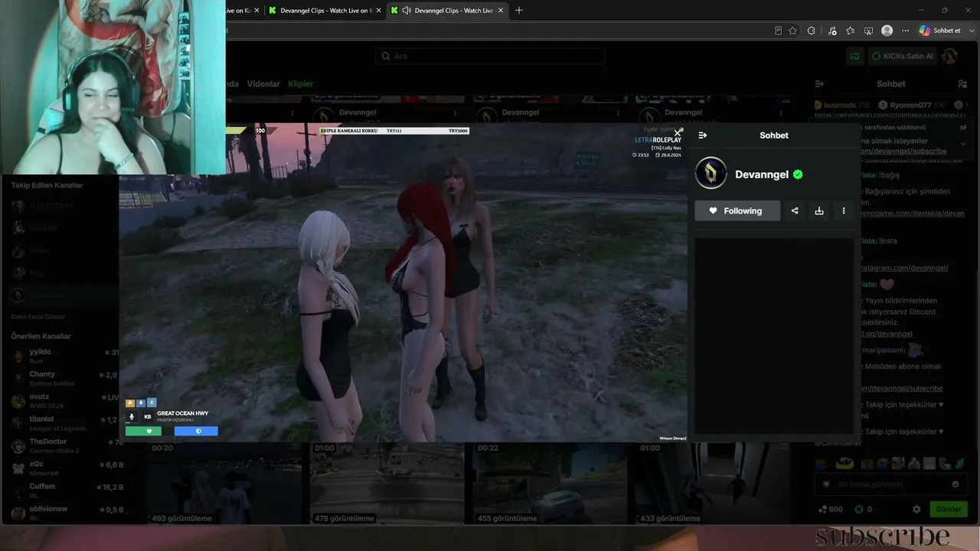
Task: Mute the tab via its speaker icon
Action: pos(407,11)
